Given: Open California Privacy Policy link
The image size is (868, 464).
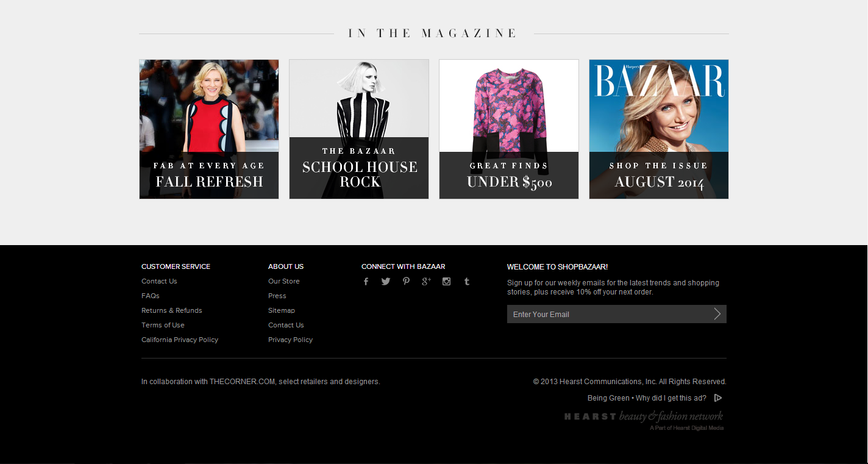Looking at the screenshot, I should [x=180, y=340].
